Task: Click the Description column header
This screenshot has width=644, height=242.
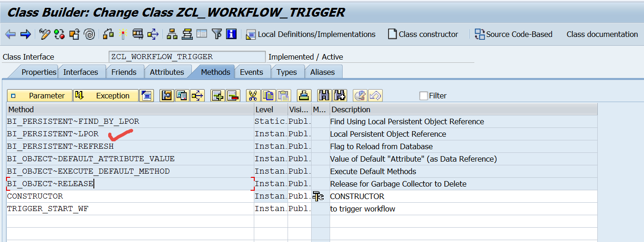Action: [x=464, y=109]
